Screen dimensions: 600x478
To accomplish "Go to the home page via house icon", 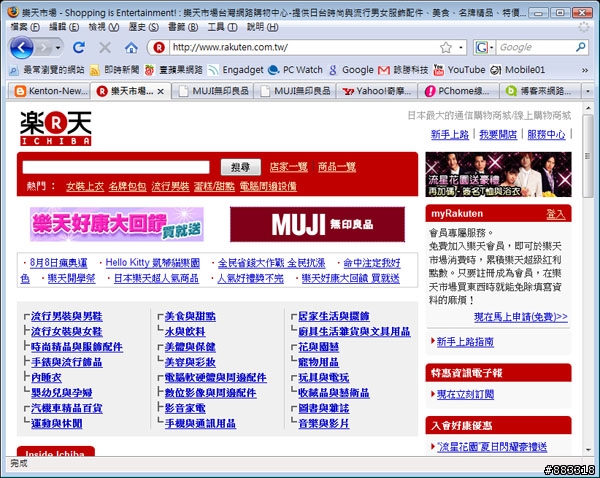I will click(x=131, y=48).
